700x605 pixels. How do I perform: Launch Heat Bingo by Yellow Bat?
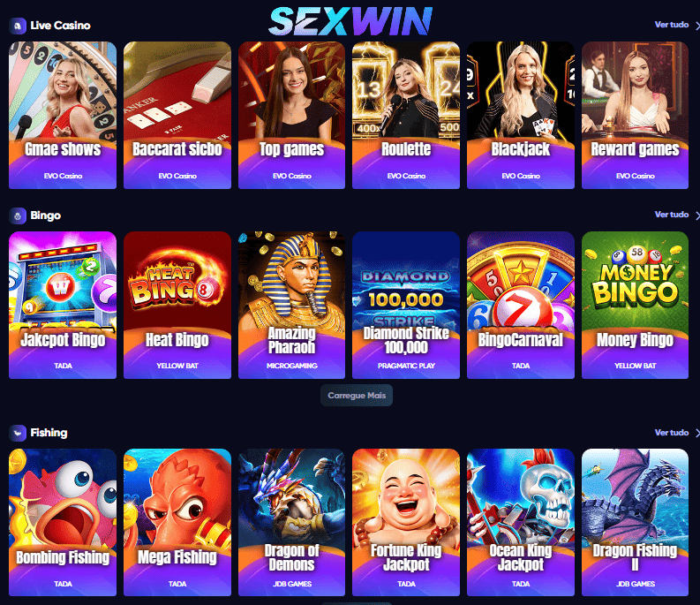[x=177, y=306]
